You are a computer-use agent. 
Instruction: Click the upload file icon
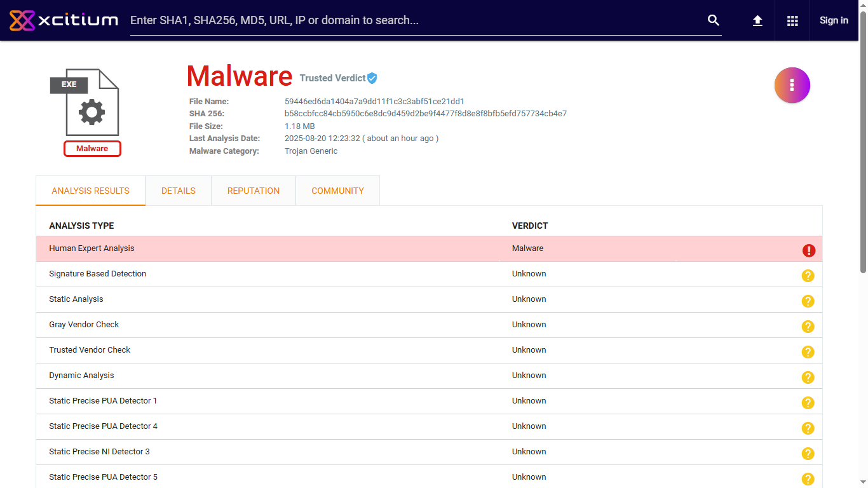(757, 20)
